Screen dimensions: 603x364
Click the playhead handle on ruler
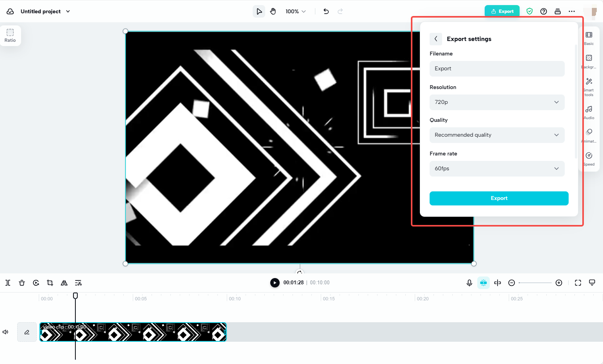point(75,296)
